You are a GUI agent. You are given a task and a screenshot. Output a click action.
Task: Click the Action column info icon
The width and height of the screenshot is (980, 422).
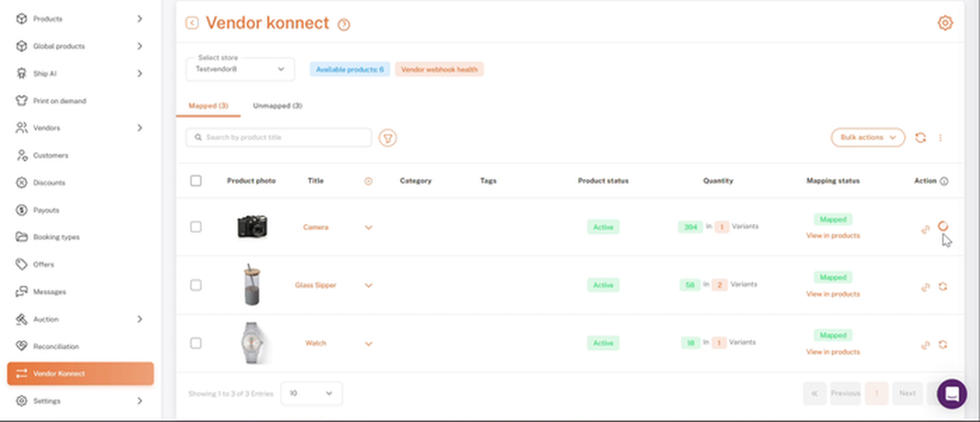[943, 181]
